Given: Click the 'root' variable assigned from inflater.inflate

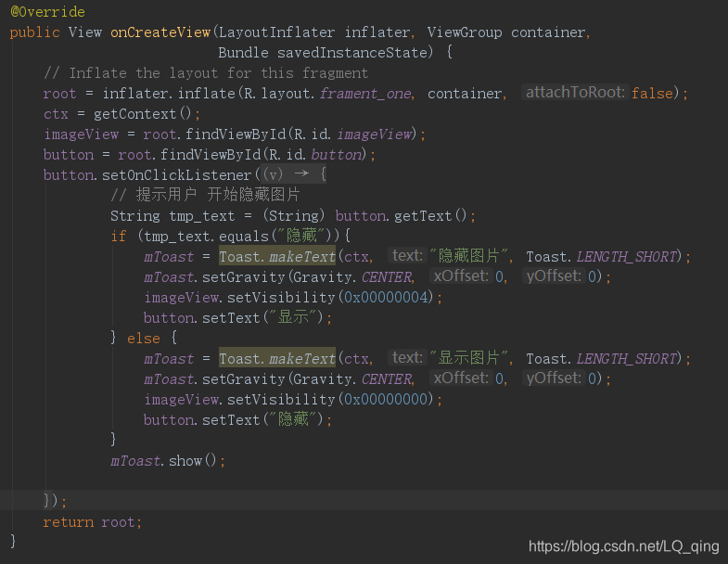Looking at the screenshot, I should 59,94.
